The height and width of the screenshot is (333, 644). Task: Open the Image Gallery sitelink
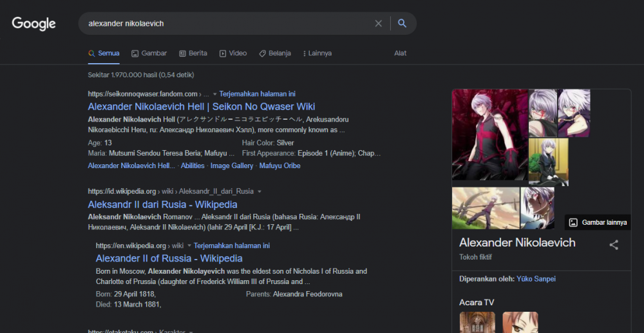click(x=232, y=166)
